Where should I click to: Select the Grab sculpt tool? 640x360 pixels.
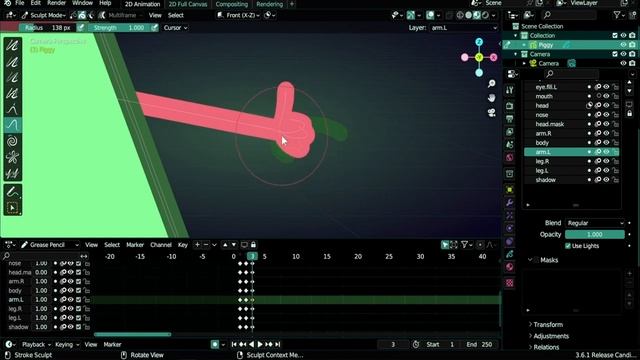point(13,109)
